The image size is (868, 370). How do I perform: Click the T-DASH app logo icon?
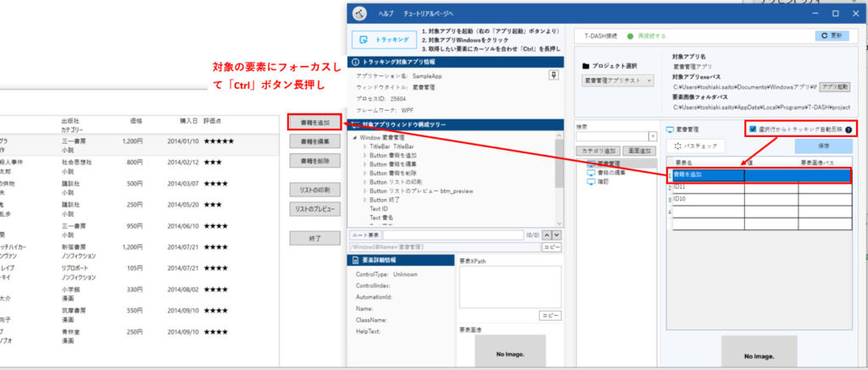(359, 14)
